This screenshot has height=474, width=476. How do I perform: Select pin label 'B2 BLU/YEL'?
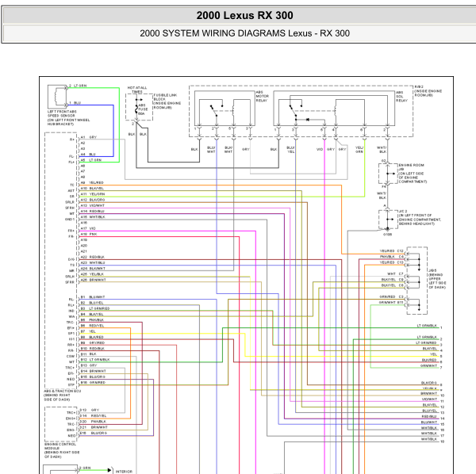(92, 303)
